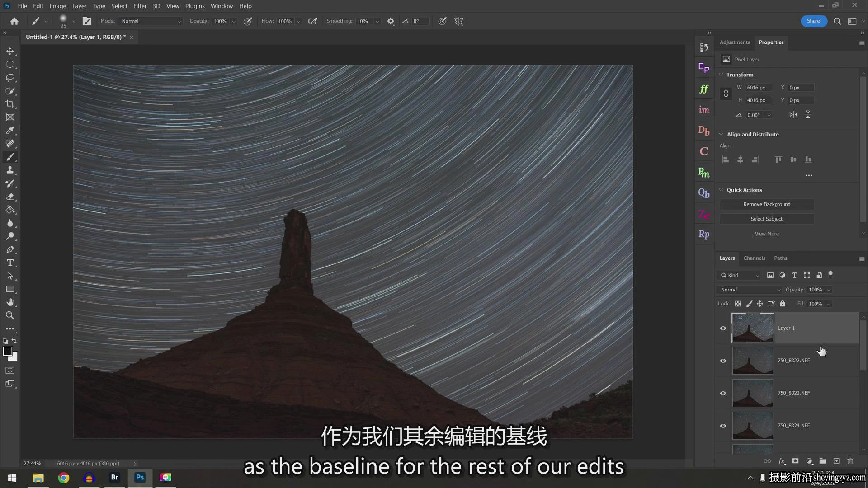Open the Home screen icon
This screenshot has height=488, width=868.
(14, 21)
